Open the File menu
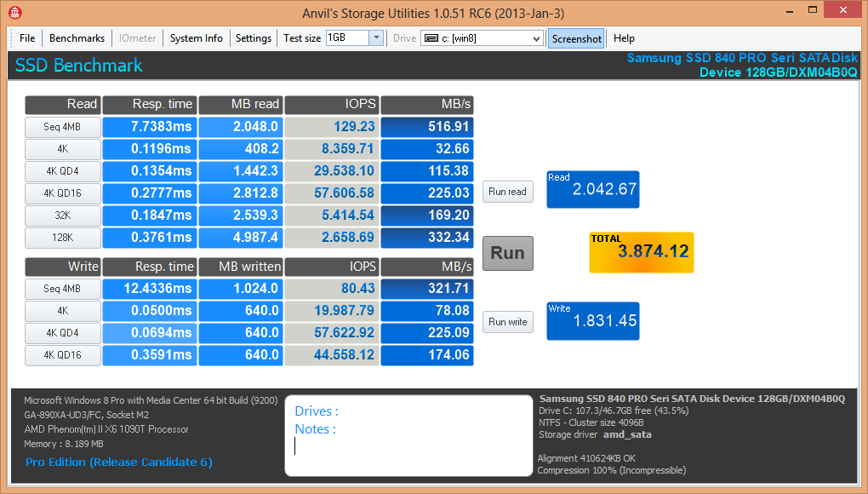 click(x=27, y=38)
